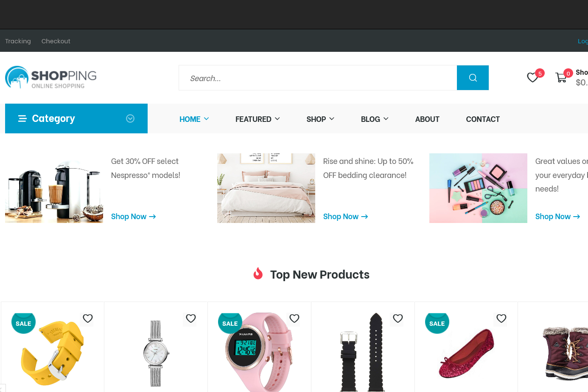Add black watch band to wishlist
This screenshot has height=392, width=588.
(398, 319)
